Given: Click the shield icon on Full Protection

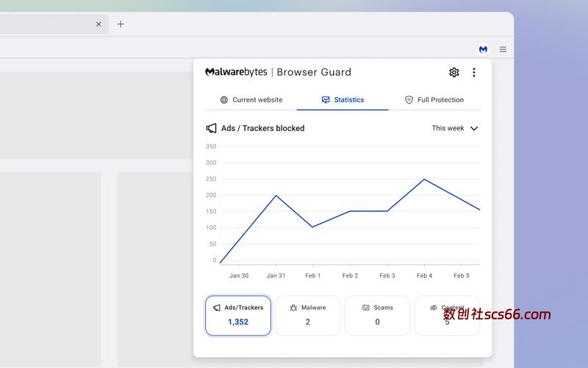Looking at the screenshot, I should [x=409, y=100].
